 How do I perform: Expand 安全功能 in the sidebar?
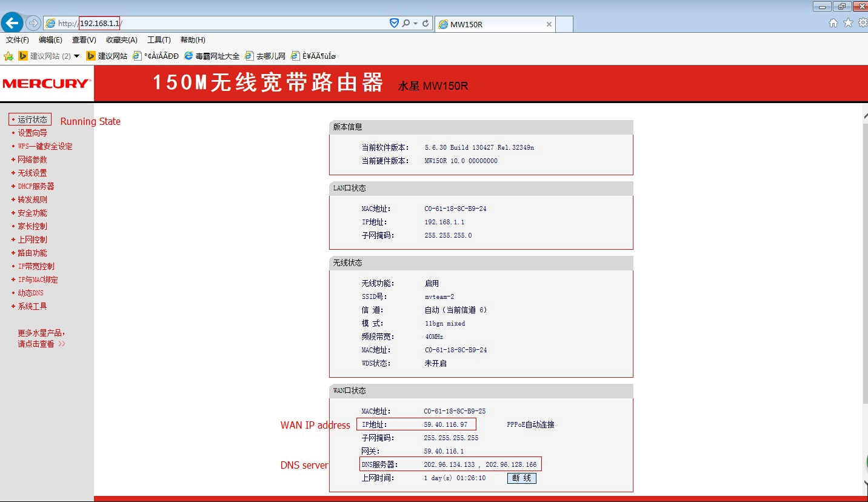(32, 213)
